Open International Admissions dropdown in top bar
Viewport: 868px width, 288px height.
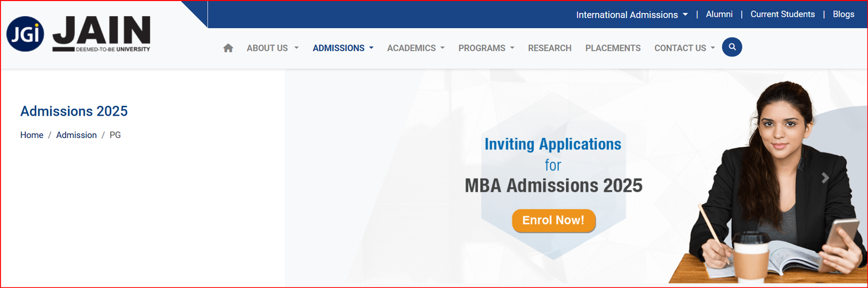632,15
